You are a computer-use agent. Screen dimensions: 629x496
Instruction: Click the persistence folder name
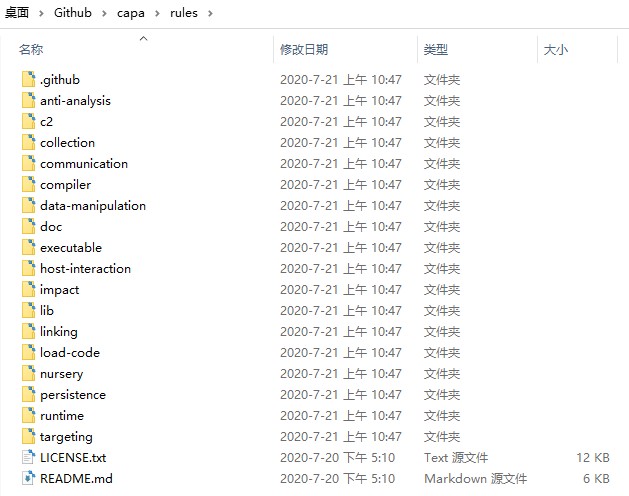pos(73,395)
